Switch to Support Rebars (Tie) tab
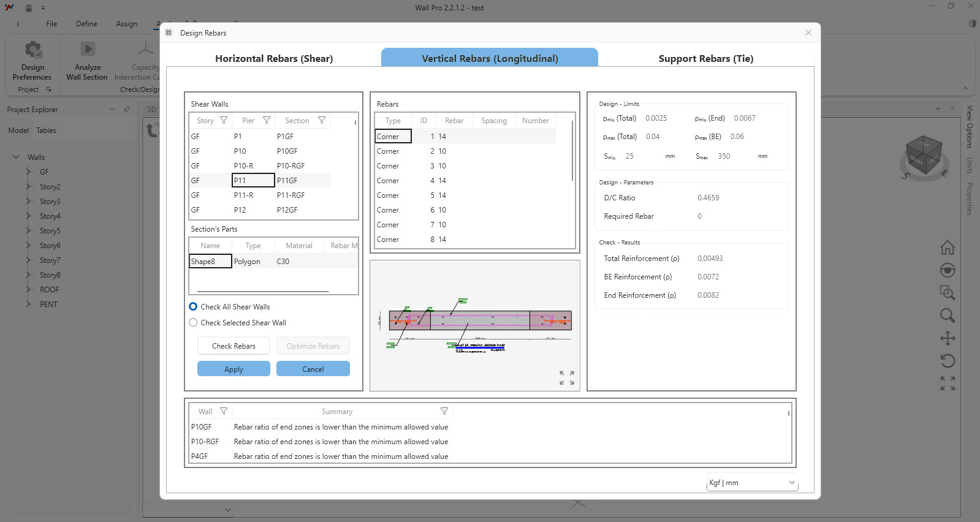The width and height of the screenshot is (980, 522). tap(705, 59)
